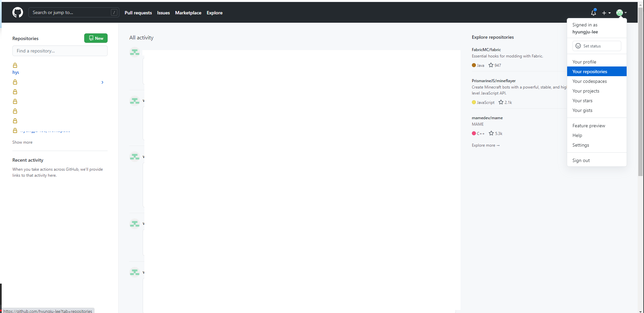Click the page's vertical scrollbar
This screenshot has height=313, width=644.
(x=640, y=100)
